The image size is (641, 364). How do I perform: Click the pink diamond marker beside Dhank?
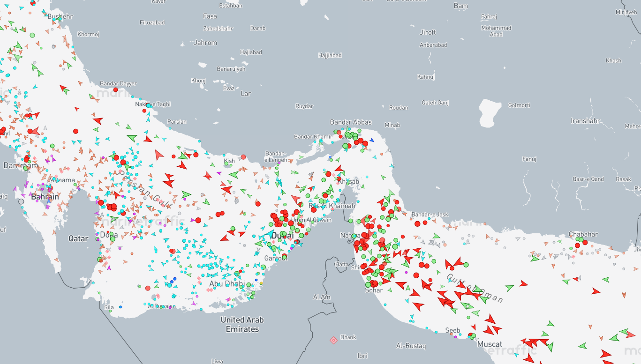tap(333, 340)
